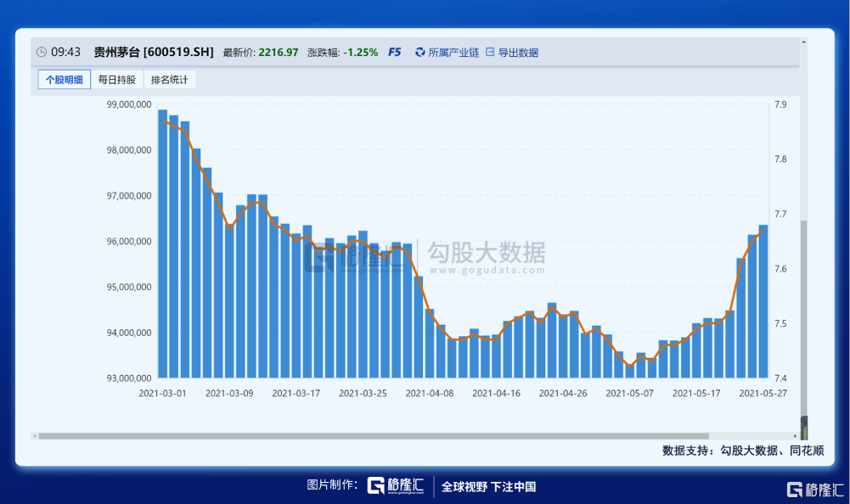
Task: Click the up arrow of vertical scrollbar
Action: pyautogui.click(x=804, y=42)
